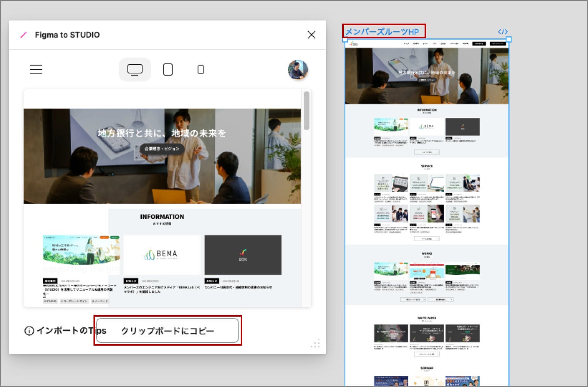The width and height of the screenshot is (588, 387).
Task: Select the メンバーズルーツHP frame label
Action: tap(382, 32)
